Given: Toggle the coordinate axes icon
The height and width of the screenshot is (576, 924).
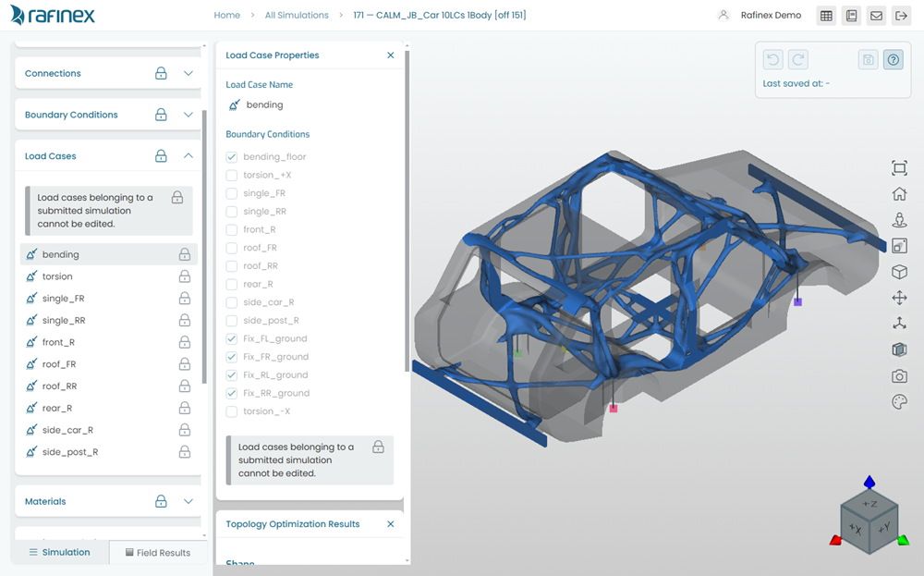Looking at the screenshot, I should click(x=899, y=324).
